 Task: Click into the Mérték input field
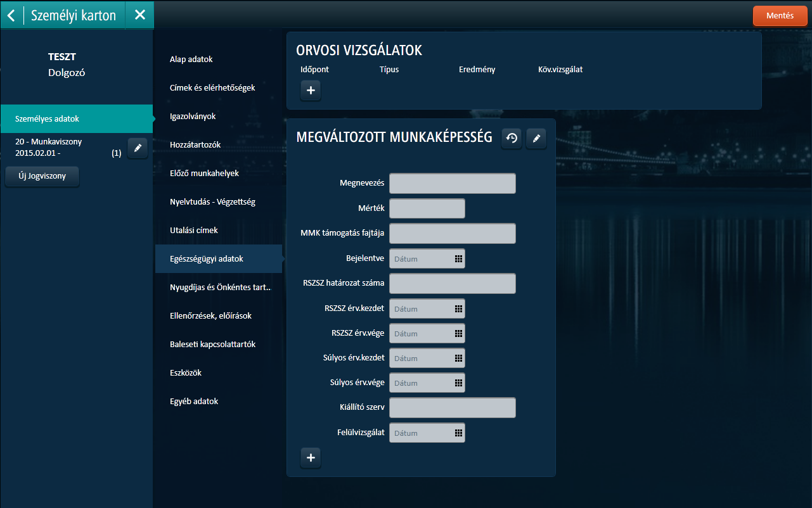427,208
